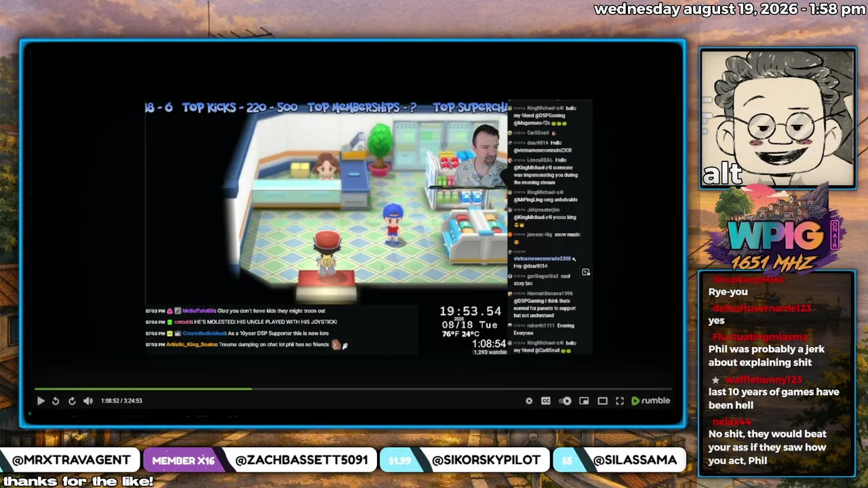Click the "alt" caption on the avatar
The height and width of the screenshot is (488, 868).
pos(722,174)
